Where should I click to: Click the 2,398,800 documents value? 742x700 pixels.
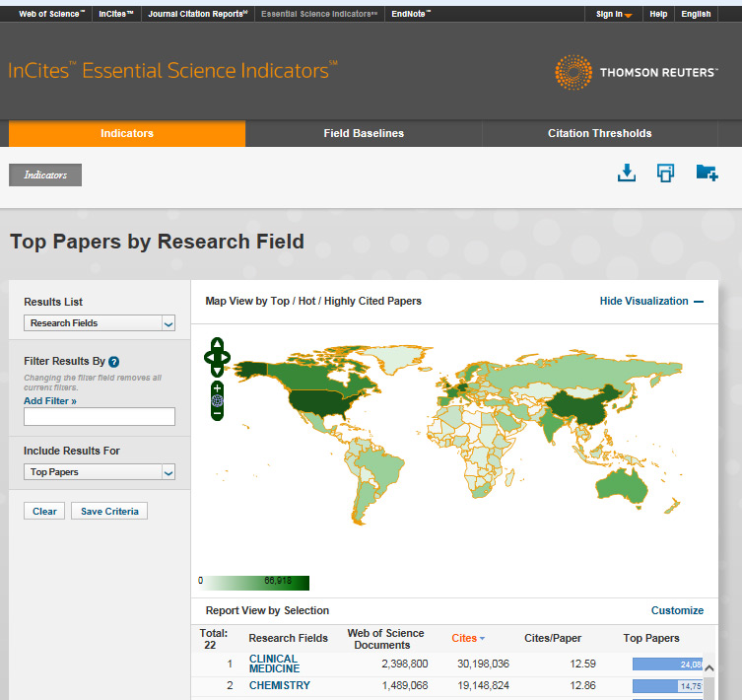(x=405, y=664)
